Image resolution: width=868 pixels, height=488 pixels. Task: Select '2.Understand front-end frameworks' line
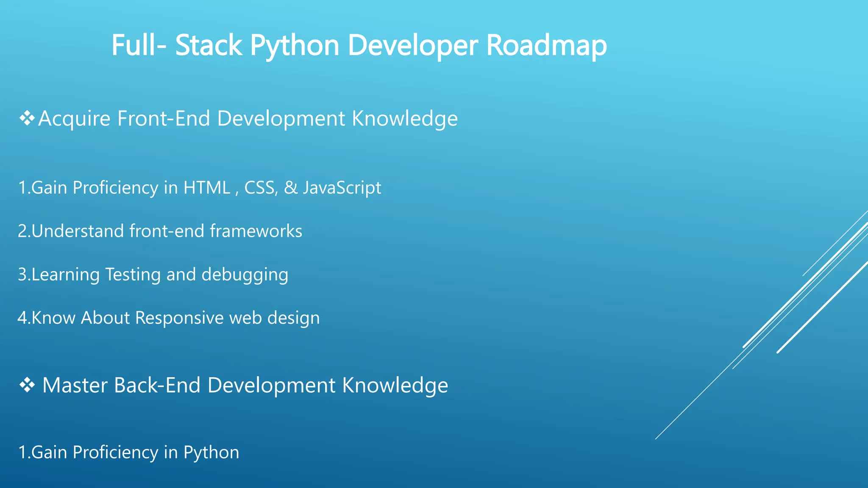[x=160, y=231]
